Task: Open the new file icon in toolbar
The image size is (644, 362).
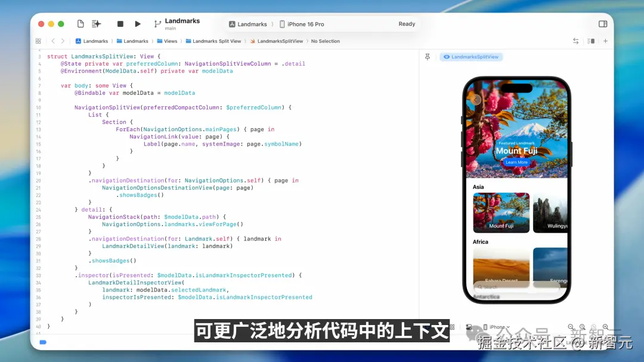Action: click(x=80, y=24)
